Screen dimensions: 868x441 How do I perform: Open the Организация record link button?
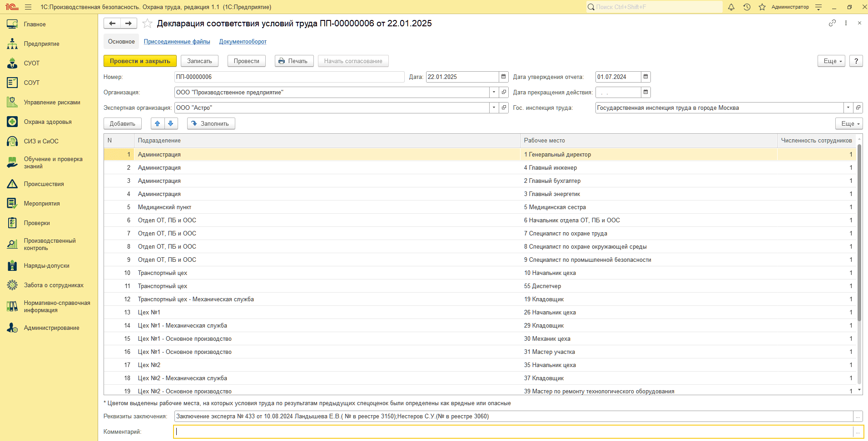click(x=504, y=93)
